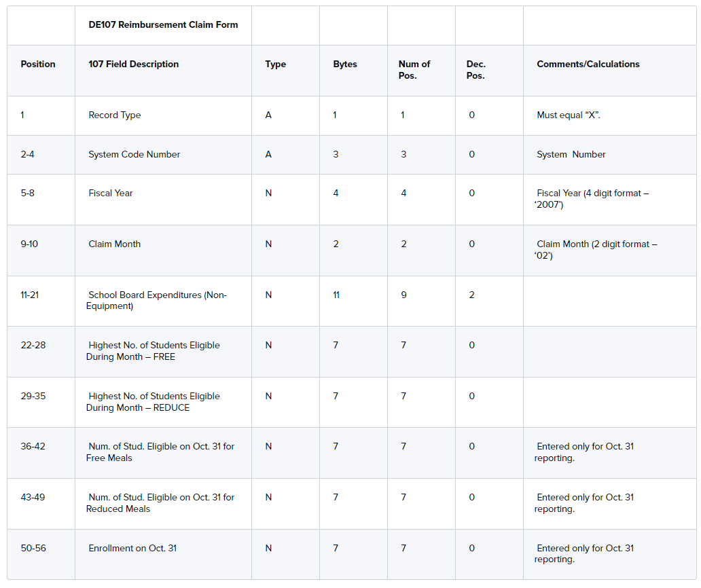701x588 pixels.
Task: Click the Bytes column header
Action: [x=345, y=65]
